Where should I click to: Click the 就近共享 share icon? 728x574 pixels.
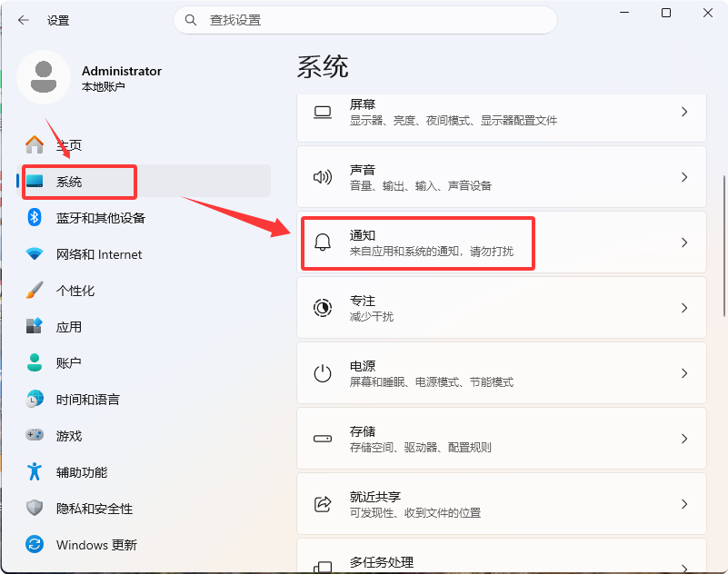pos(323,504)
